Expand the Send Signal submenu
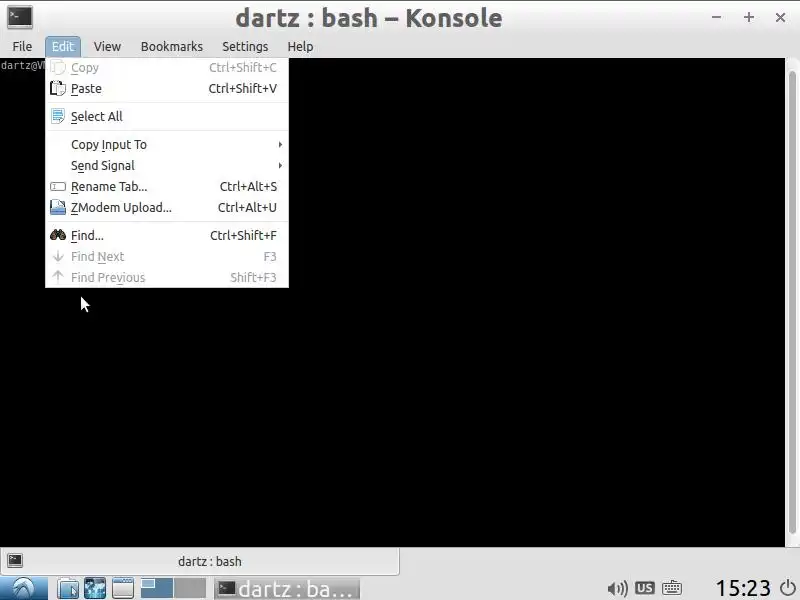800x600 pixels. pyautogui.click(x=167, y=165)
